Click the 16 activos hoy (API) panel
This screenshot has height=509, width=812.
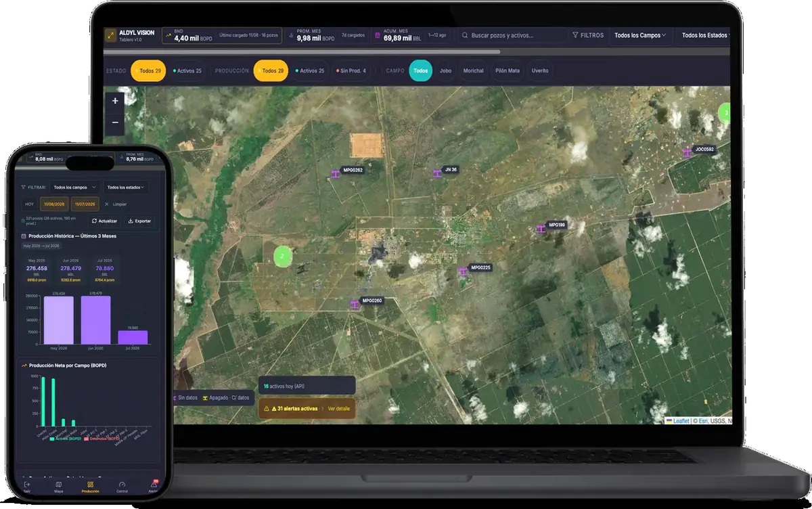click(307, 386)
